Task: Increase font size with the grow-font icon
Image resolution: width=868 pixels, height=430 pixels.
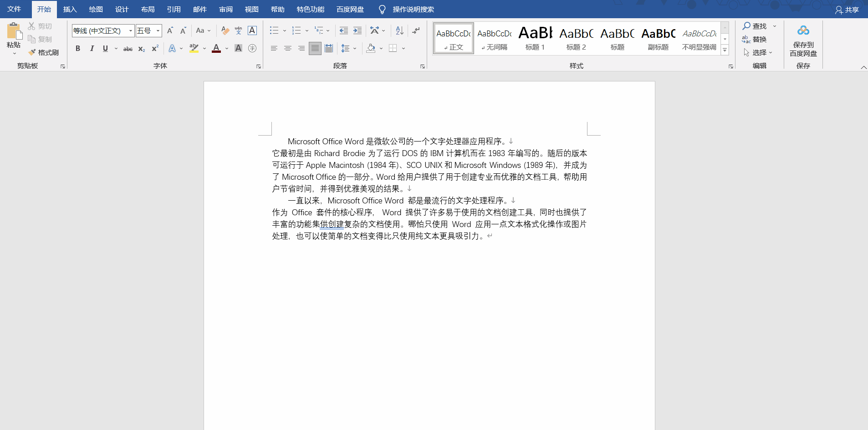Action: pos(170,30)
